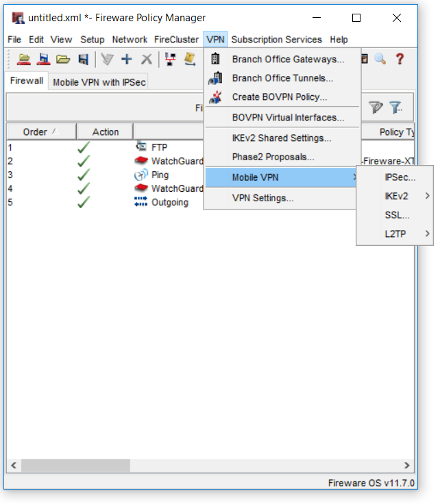Click the magnifying glass search icon
The width and height of the screenshot is (440, 504).
(380, 60)
